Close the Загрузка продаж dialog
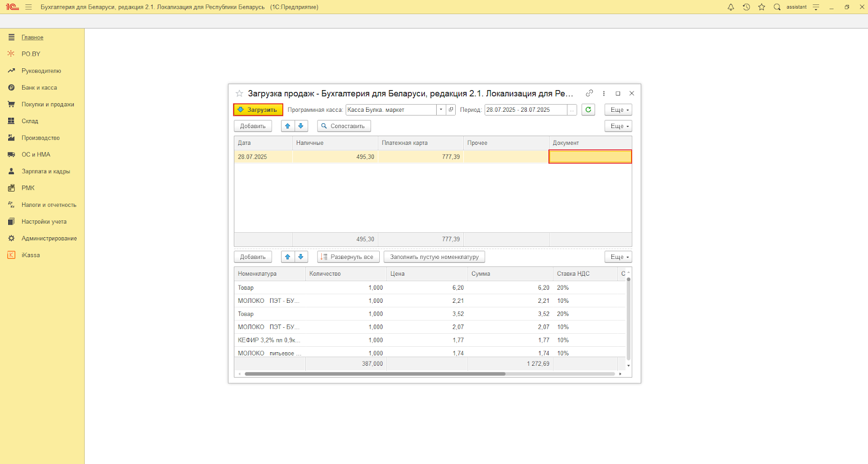Image resolution: width=868 pixels, height=464 pixels. (x=631, y=93)
